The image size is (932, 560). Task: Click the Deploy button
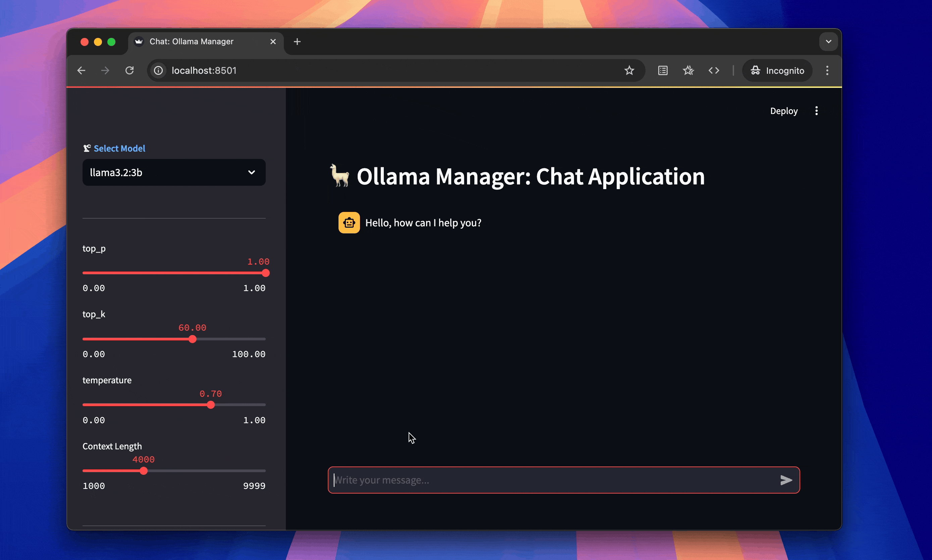coord(783,111)
